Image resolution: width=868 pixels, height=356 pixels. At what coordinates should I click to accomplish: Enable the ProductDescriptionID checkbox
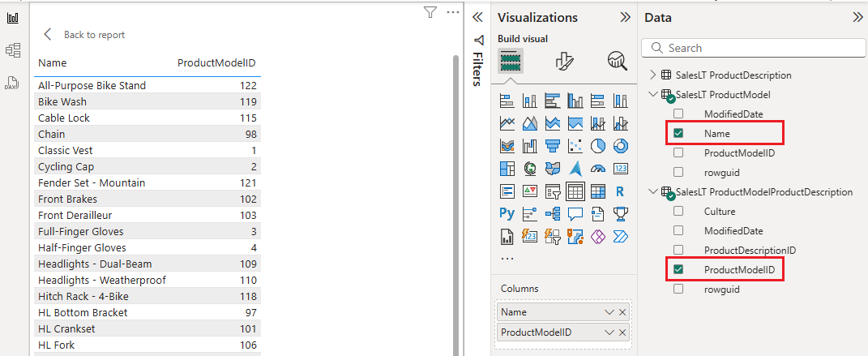(x=678, y=251)
